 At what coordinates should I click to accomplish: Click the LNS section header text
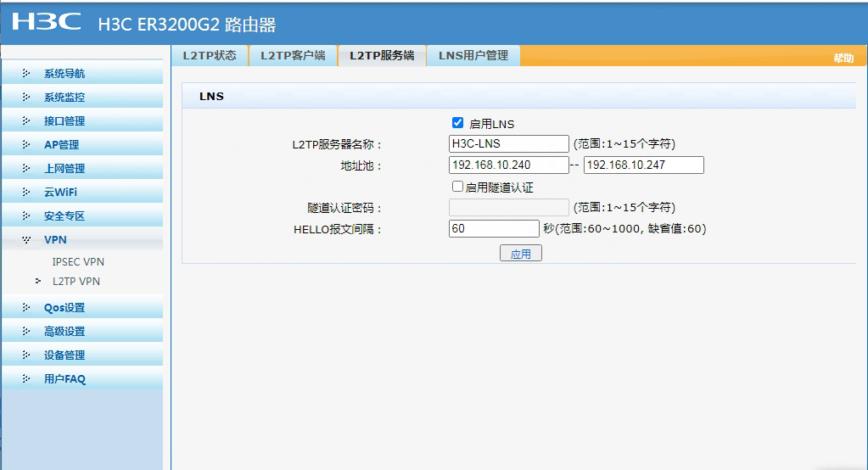coord(211,97)
